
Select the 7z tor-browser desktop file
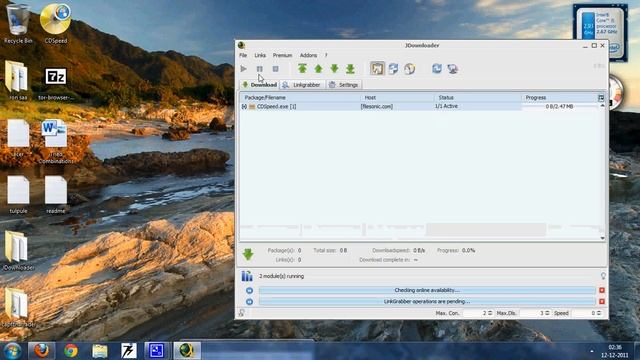[x=56, y=84]
